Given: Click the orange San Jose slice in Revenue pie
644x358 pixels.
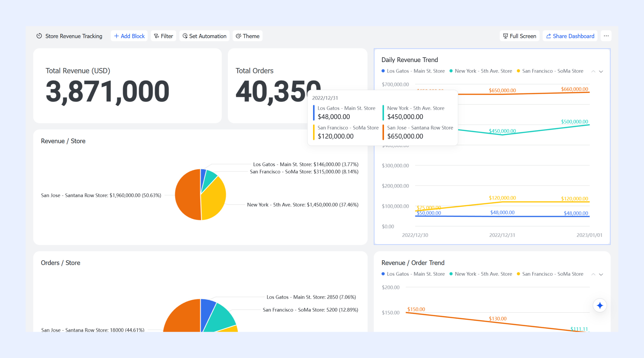Looking at the screenshot, I should tap(187, 195).
